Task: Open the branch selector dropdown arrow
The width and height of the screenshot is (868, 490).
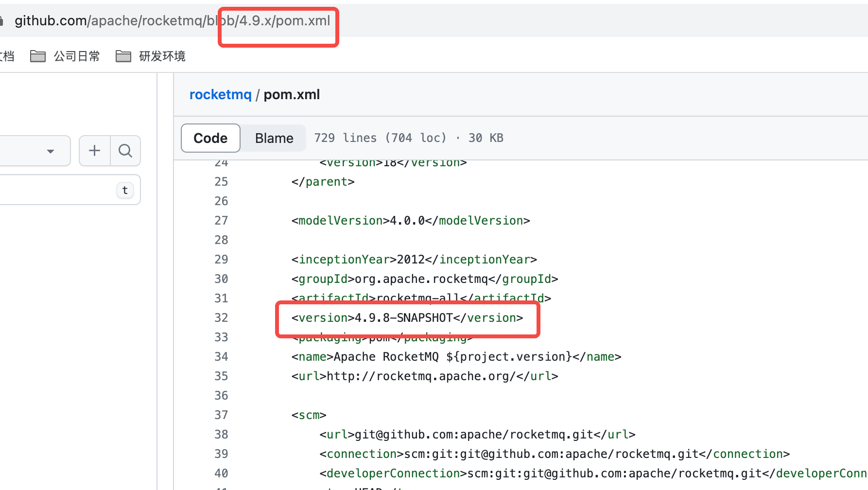Action: (x=50, y=151)
